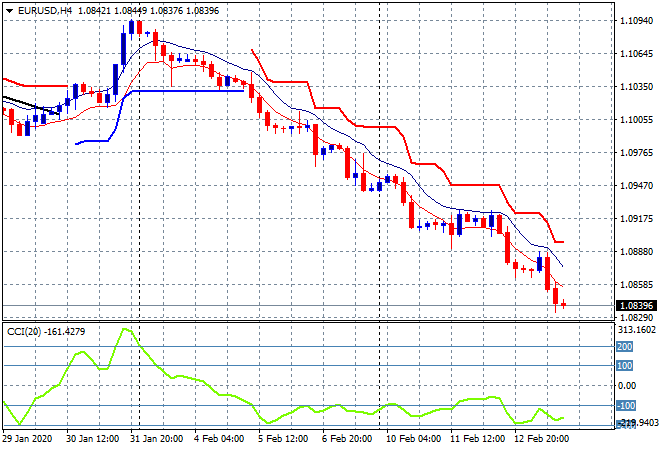Click the dropdown triangle beside EURUSD,H4
Viewport: 660px width, 450px height.
coord(9,9)
